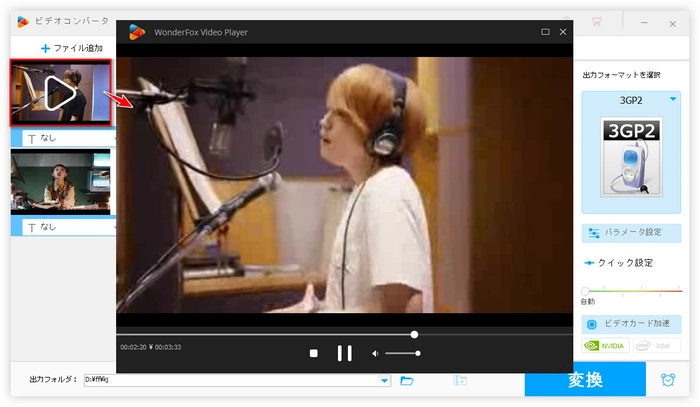Click the alarm clock scheduler icon
This screenshot has height=407, width=700.
click(x=668, y=380)
